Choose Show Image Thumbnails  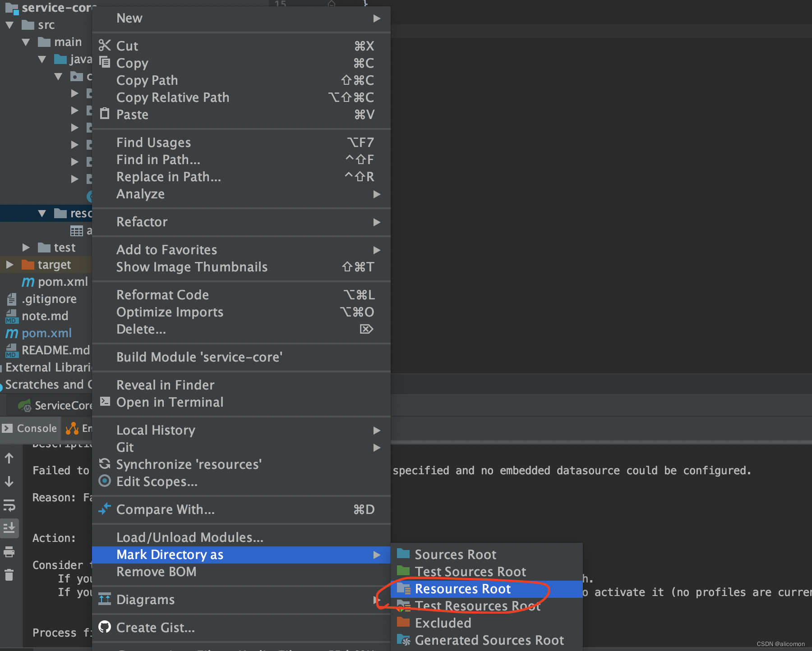[241, 267]
